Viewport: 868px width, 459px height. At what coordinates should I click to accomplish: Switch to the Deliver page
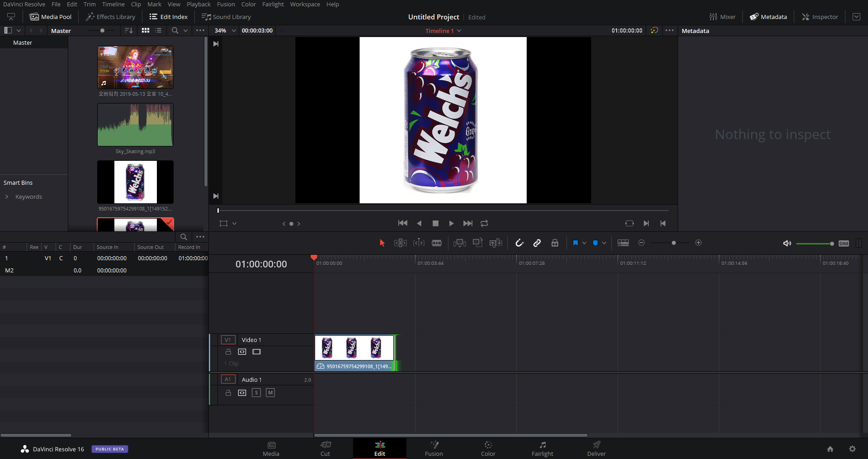596,449
